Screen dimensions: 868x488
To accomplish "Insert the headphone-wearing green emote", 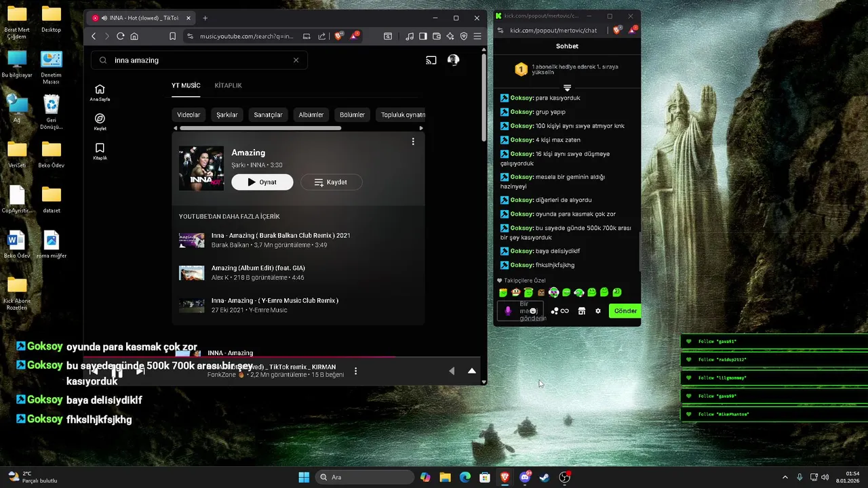I will click(x=579, y=293).
